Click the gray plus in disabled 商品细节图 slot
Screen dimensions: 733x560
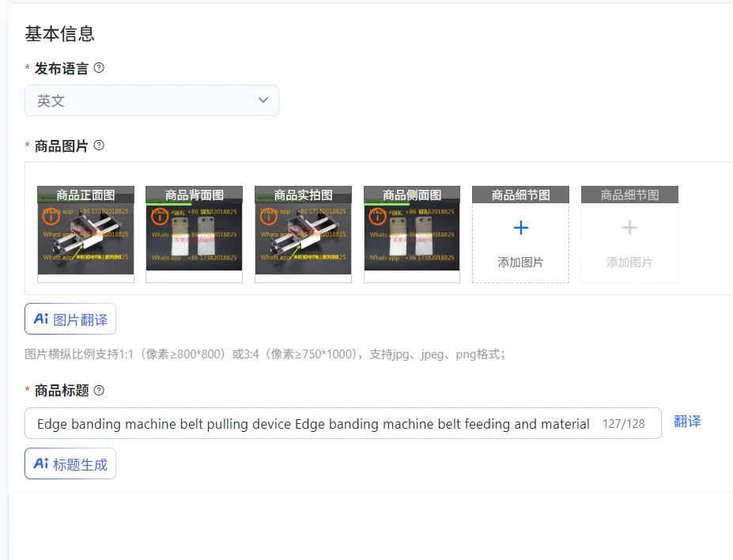tap(629, 228)
